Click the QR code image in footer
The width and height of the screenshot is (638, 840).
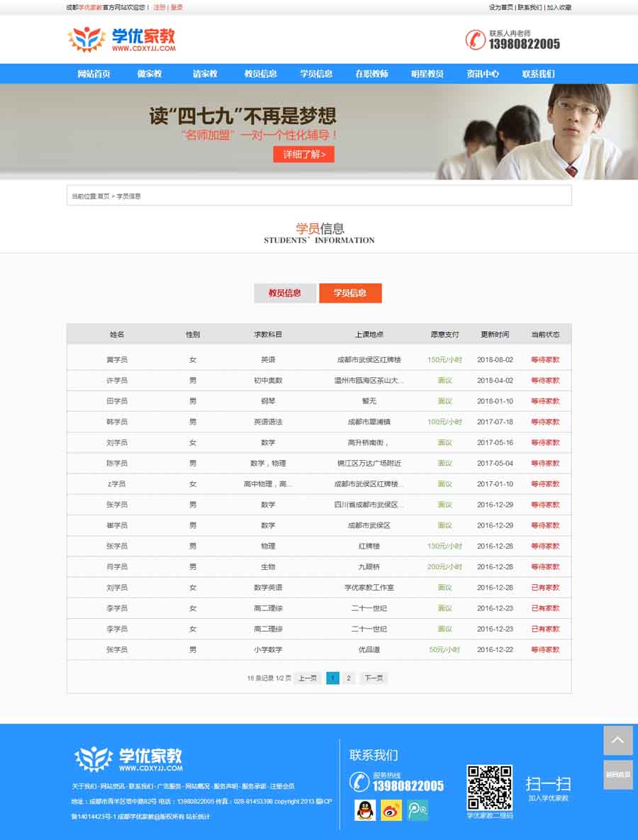[x=489, y=788]
